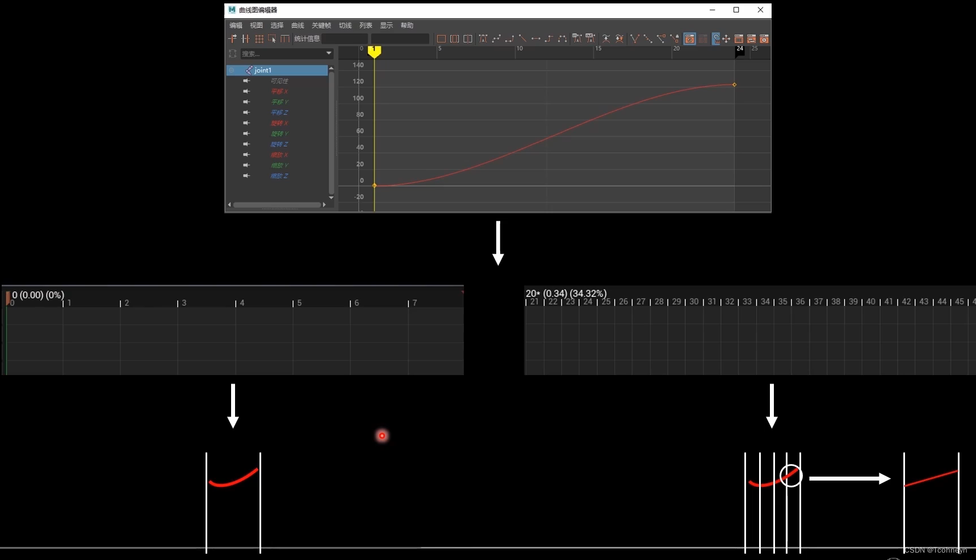
Task: Click the second 统计信息 value field
Action: click(x=400, y=39)
